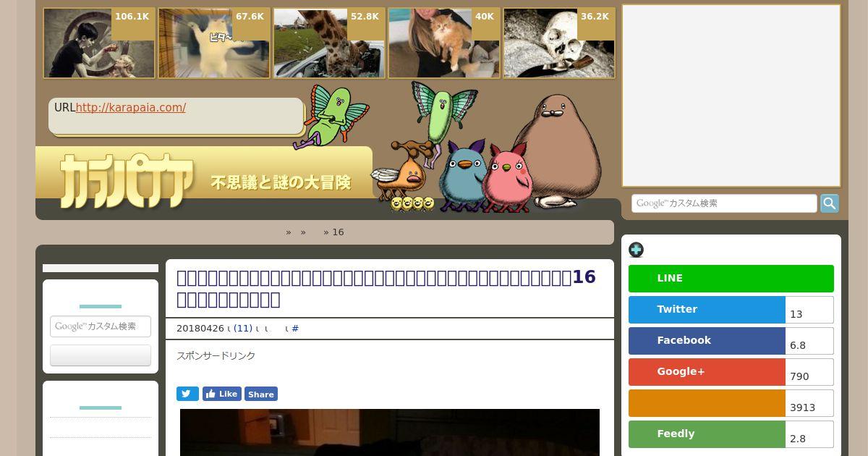Click the blue magnifier search button
868x456 pixels.
pyautogui.click(x=830, y=203)
